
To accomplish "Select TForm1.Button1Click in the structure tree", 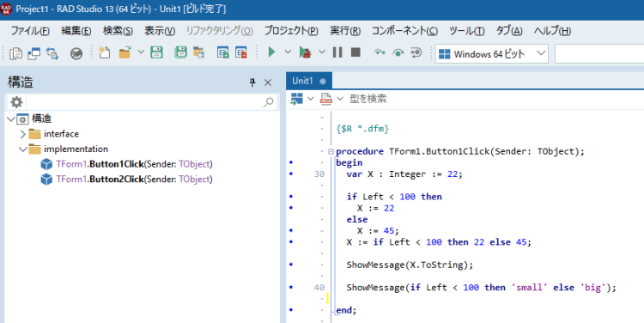I will (x=134, y=164).
